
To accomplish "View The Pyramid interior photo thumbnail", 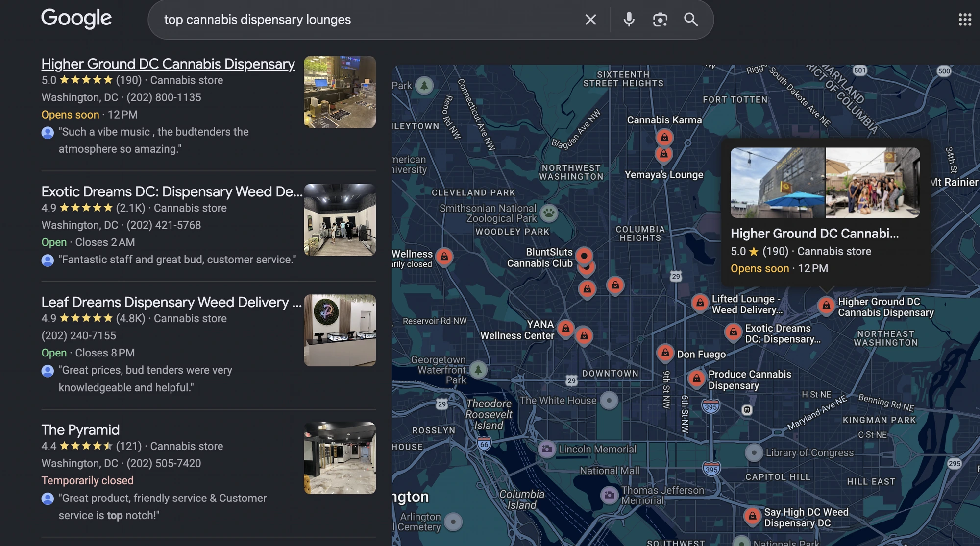I will point(340,458).
